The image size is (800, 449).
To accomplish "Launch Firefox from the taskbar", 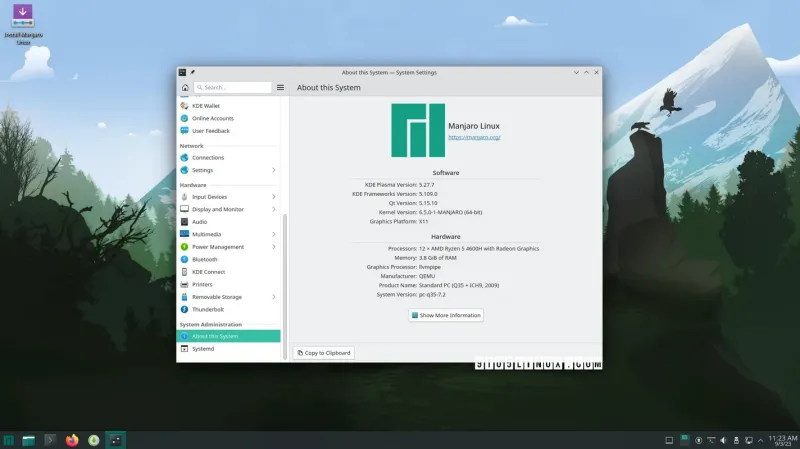I will (72, 439).
